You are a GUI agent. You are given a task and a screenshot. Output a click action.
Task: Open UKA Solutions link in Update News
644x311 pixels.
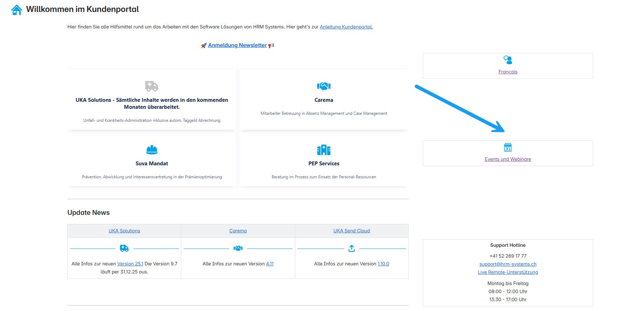coord(124,231)
